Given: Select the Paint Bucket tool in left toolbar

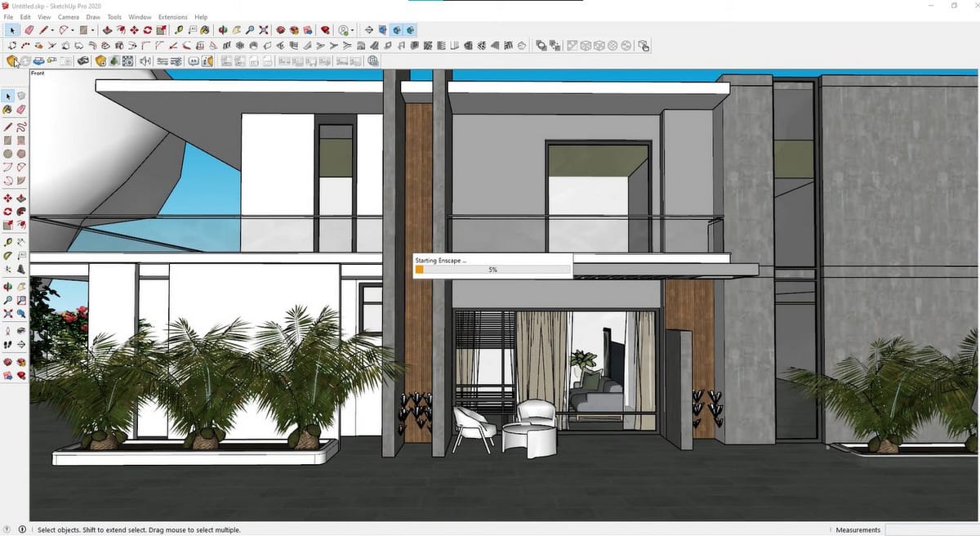Looking at the screenshot, I should tap(8, 109).
